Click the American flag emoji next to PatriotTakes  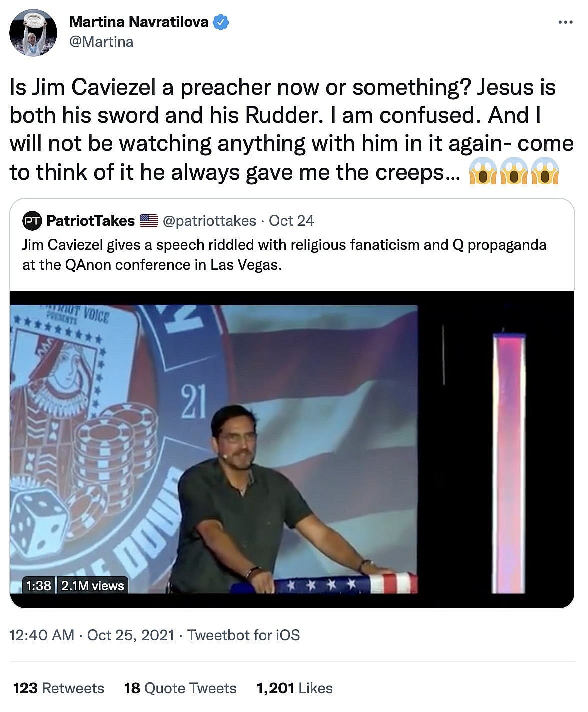pyautogui.click(x=149, y=221)
